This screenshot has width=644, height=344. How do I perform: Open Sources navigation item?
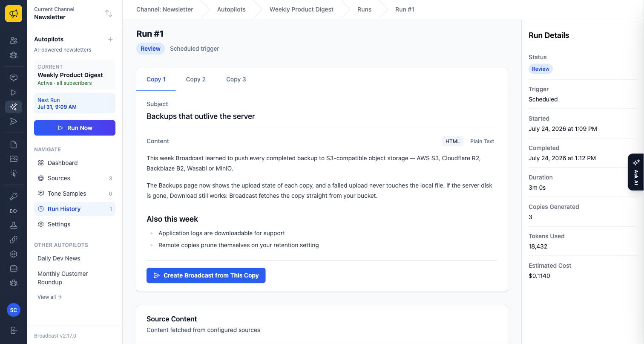tap(75, 178)
